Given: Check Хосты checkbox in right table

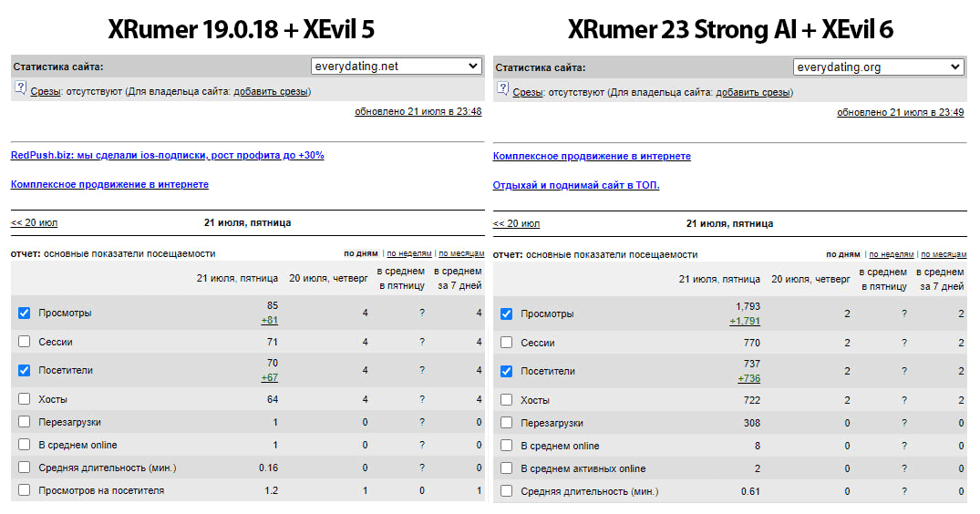Looking at the screenshot, I should point(506,400).
